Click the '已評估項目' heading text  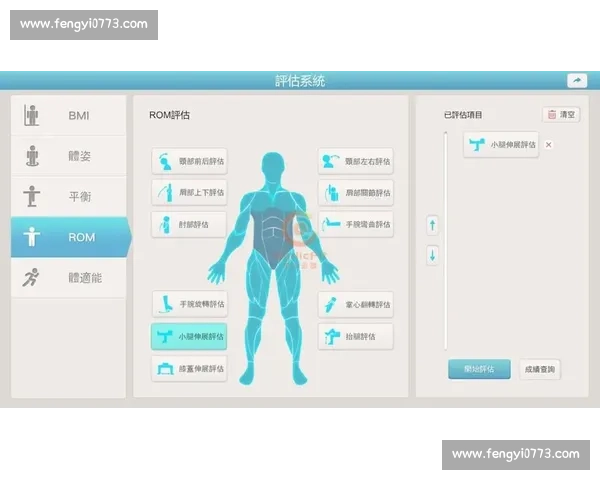[463, 115]
